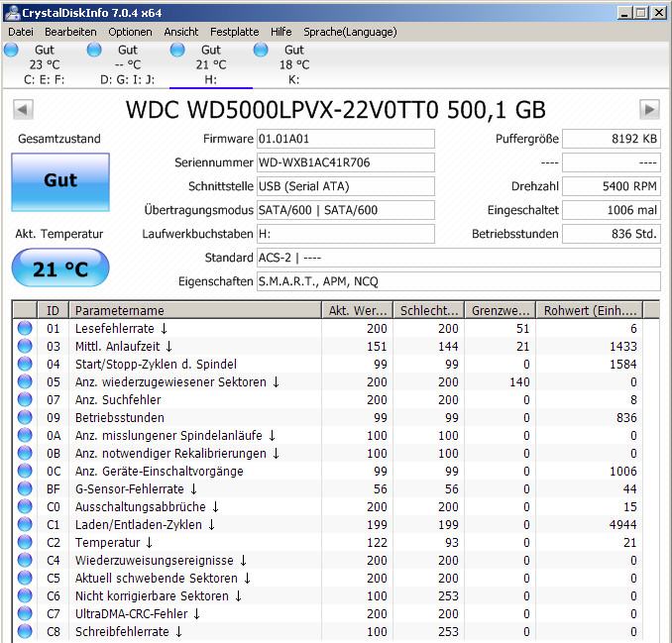Click status icon of notwendiger Rekalibrierungen row
Screen dimensions: 672x643
point(25,453)
